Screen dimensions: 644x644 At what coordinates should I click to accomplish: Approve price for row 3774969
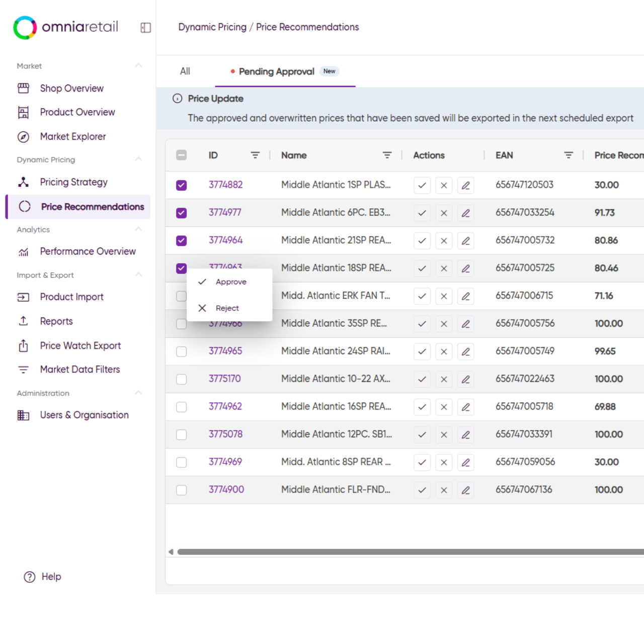pos(422,462)
